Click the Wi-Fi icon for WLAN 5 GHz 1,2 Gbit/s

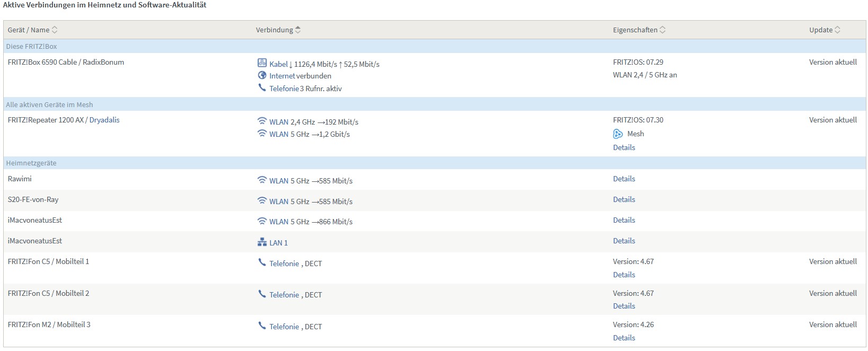coord(262,133)
